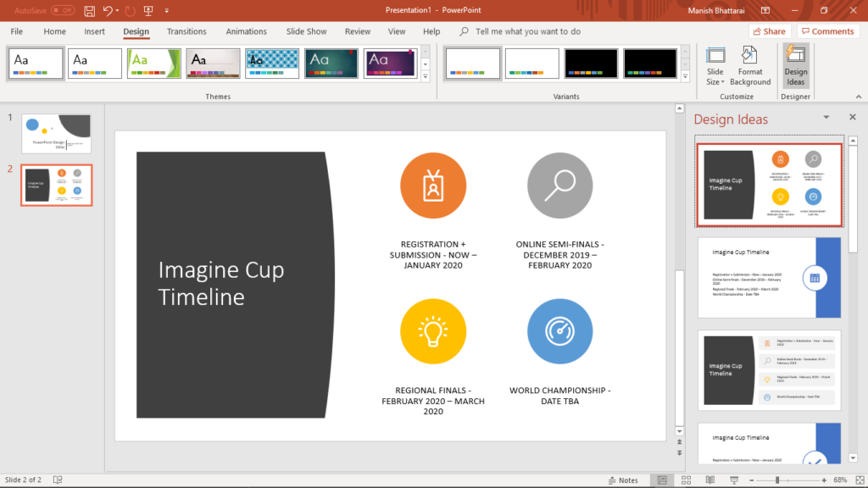Expand the Design Ideas pane options arrow
Screen dimensions: 868x488
tap(826, 118)
